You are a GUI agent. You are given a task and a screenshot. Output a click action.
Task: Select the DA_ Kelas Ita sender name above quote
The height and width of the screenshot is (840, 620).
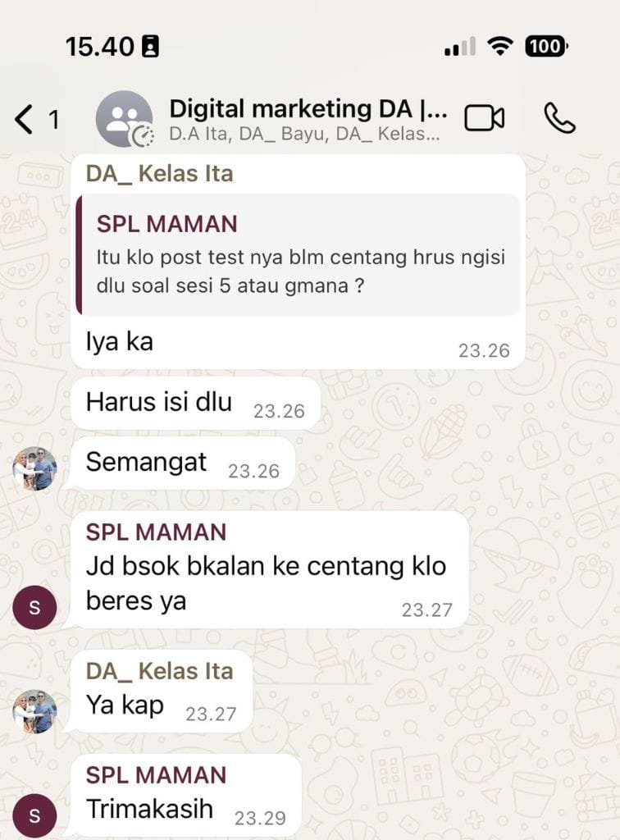coord(160,174)
